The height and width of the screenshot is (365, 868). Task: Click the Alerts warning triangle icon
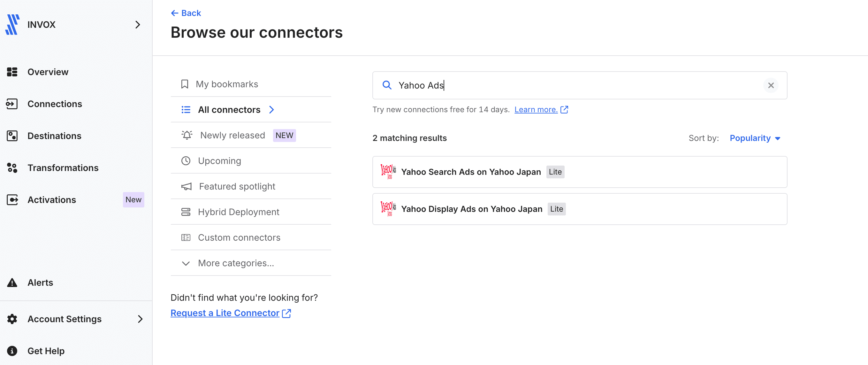tap(12, 282)
